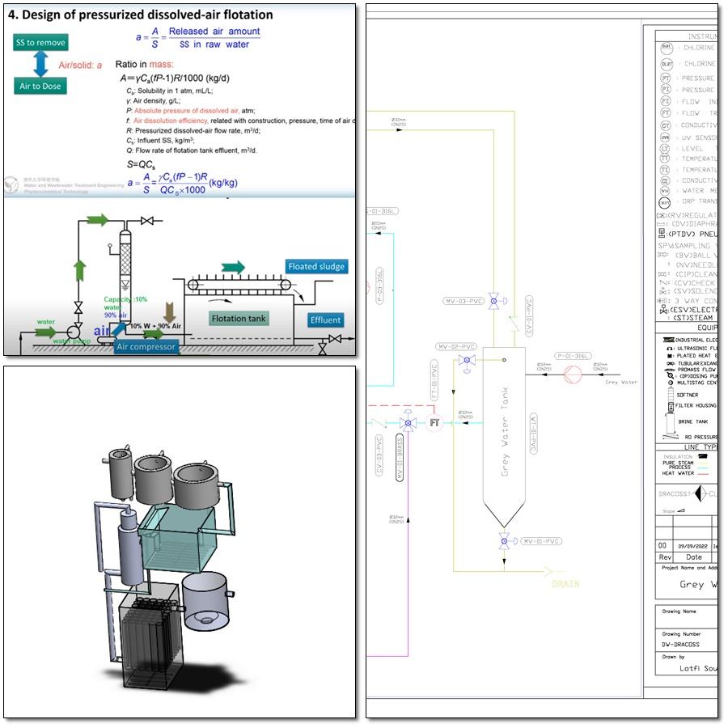Select the Effluent label box

click(326, 320)
